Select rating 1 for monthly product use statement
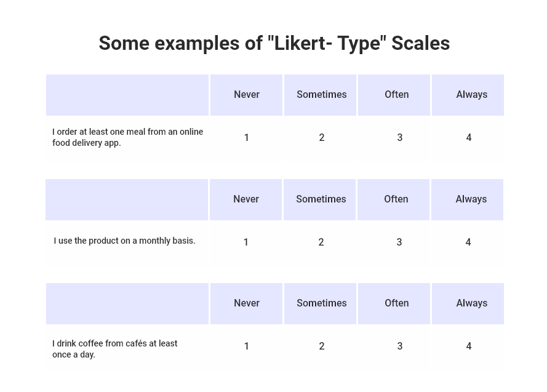 246,242
